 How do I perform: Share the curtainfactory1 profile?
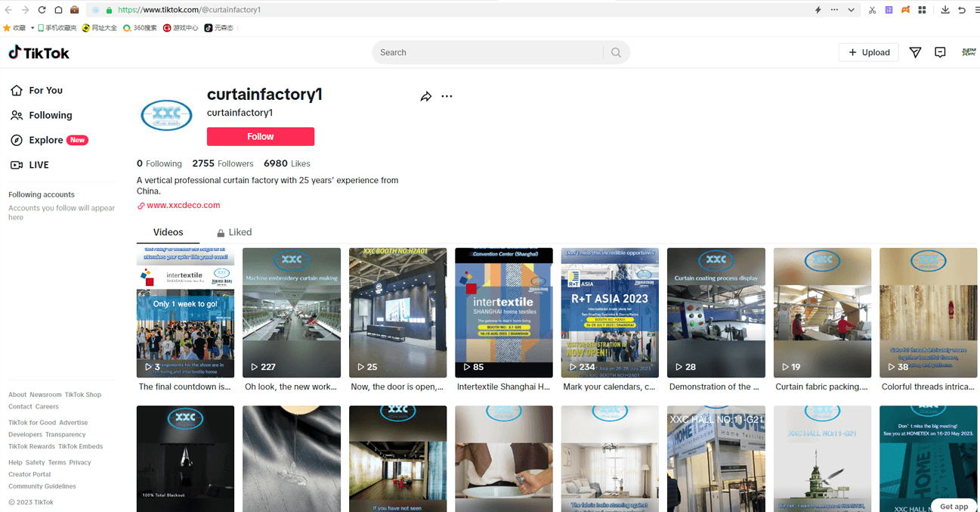click(x=426, y=97)
